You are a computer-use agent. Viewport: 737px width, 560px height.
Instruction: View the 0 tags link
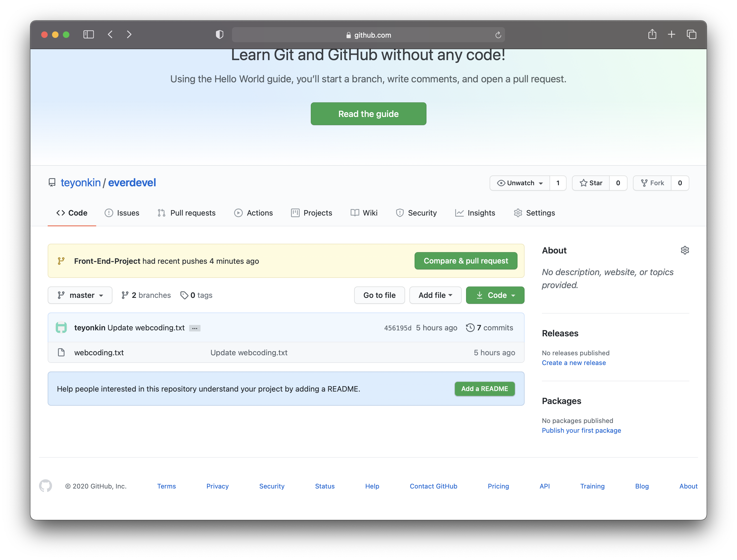pyautogui.click(x=196, y=295)
